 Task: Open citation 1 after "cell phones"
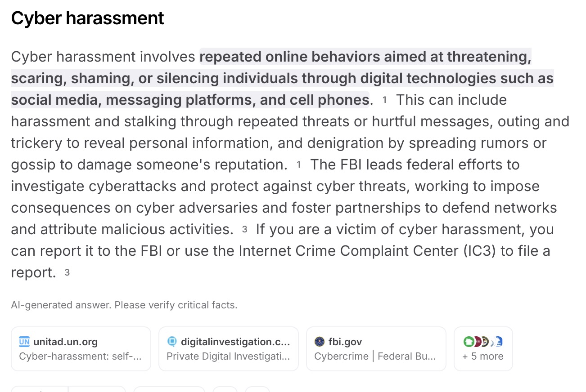tap(384, 100)
